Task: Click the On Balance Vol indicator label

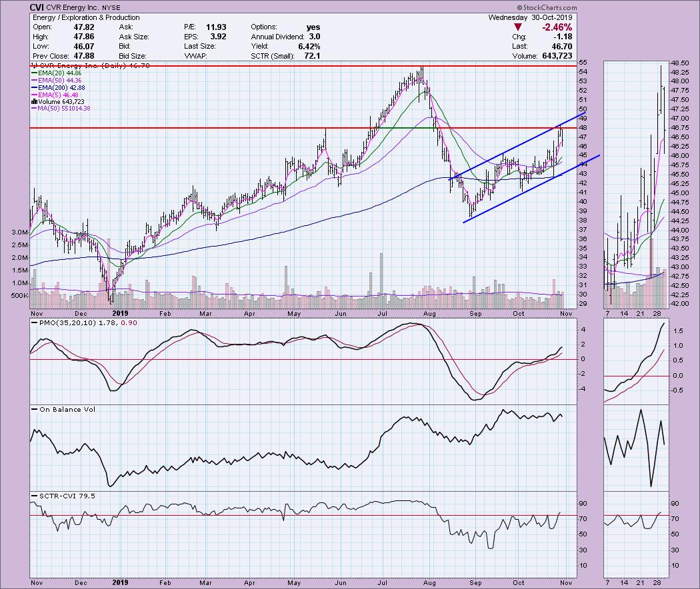Action: [63, 409]
